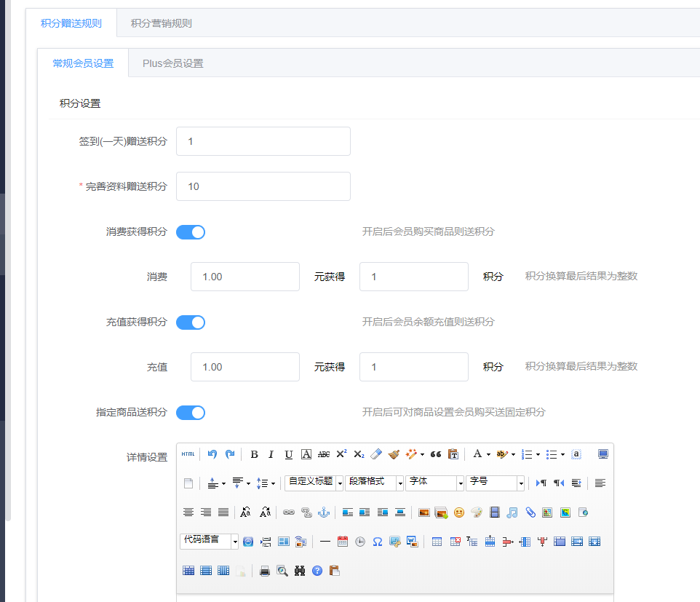The width and height of the screenshot is (700, 602).
Task: Click the points input in the 充值 row
Action: tap(414, 367)
